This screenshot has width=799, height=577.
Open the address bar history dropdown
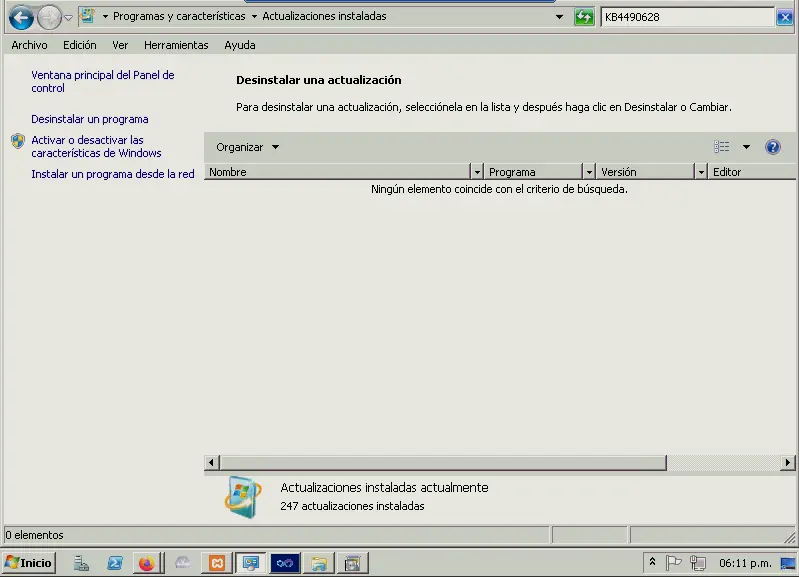[x=559, y=17]
